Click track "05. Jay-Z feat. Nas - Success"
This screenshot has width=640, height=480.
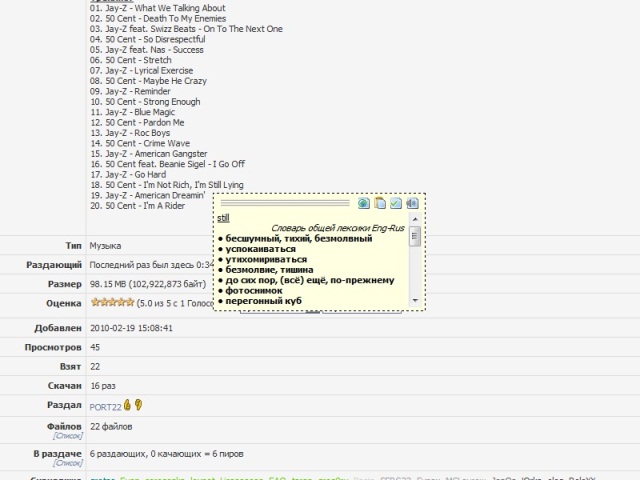coord(147,50)
